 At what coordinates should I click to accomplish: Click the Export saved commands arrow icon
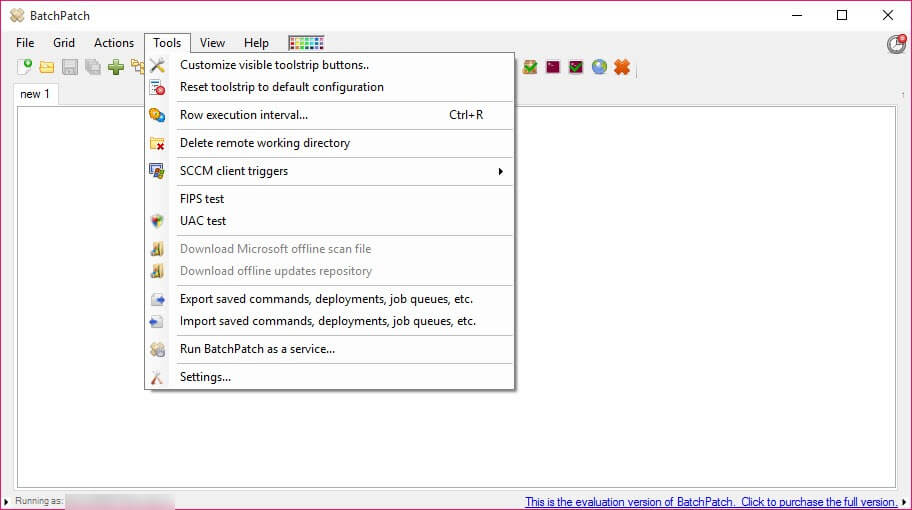(157, 299)
